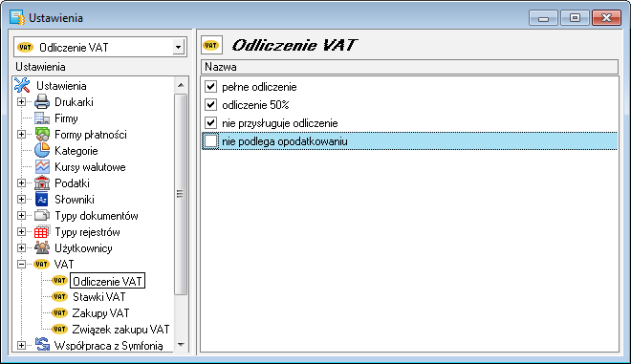
Task: Expand the Współpraca z Symfonią node
Action: tap(21, 345)
